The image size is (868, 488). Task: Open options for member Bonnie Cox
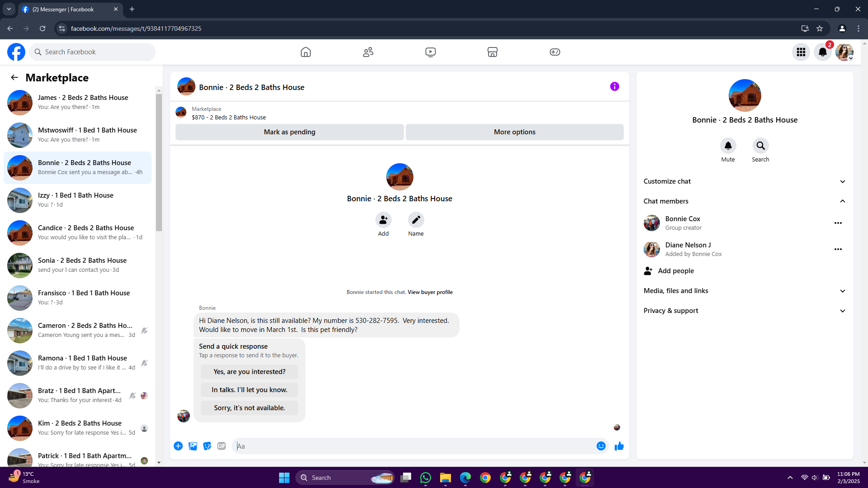838,223
